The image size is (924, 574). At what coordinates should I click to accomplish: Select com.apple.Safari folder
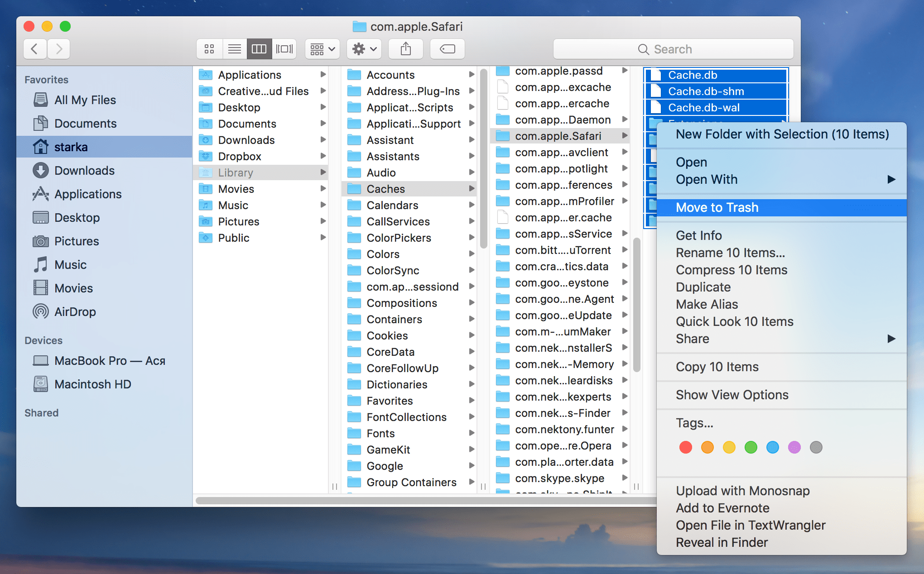coord(560,136)
